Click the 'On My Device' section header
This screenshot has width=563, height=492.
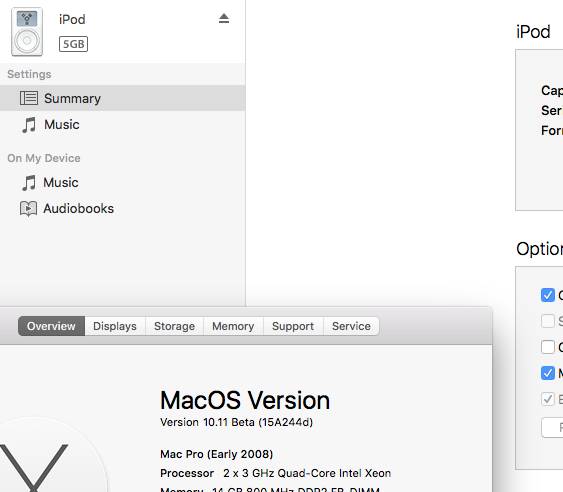(x=44, y=158)
